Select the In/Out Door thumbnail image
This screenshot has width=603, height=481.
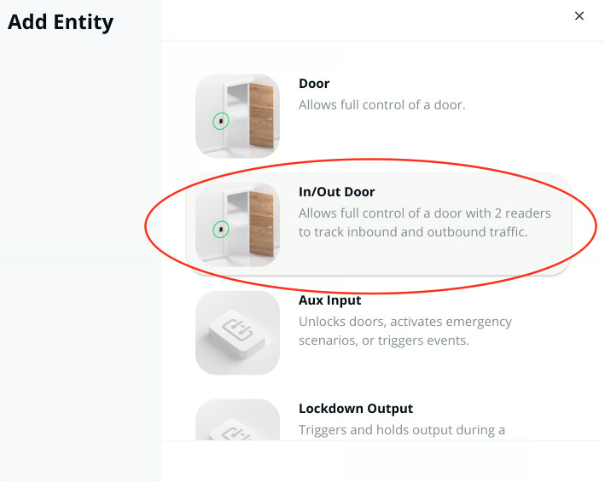[x=237, y=224]
